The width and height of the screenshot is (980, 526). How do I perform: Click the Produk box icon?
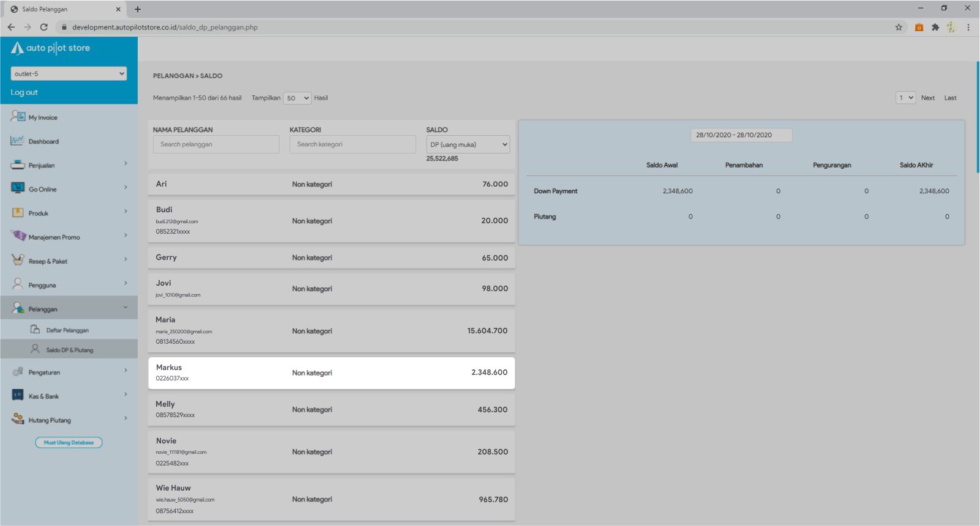[x=18, y=213]
